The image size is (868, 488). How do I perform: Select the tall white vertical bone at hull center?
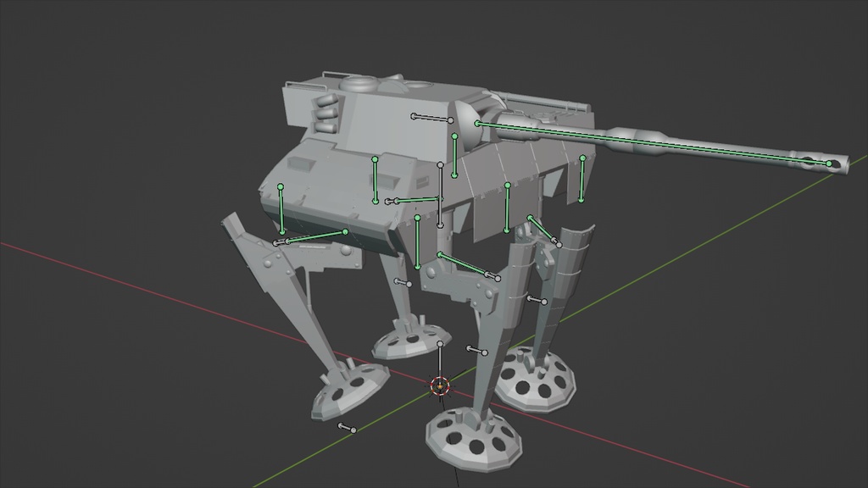[x=440, y=195]
